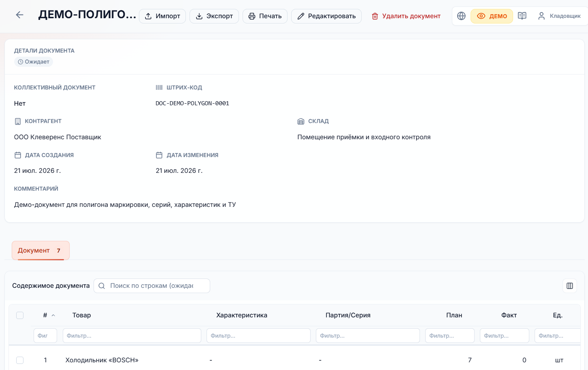The width and height of the screenshot is (588, 370).
Task: Focus the # column filter field
Action: click(45, 336)
